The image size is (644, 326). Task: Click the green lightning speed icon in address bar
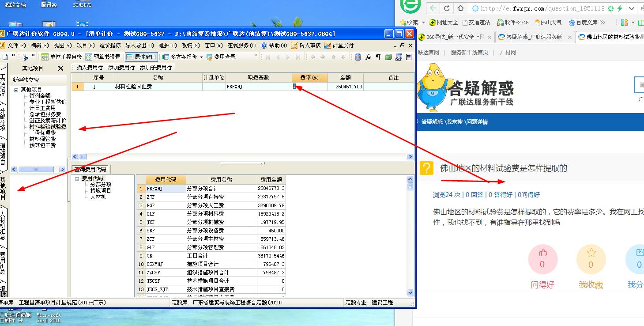point(620,8)
